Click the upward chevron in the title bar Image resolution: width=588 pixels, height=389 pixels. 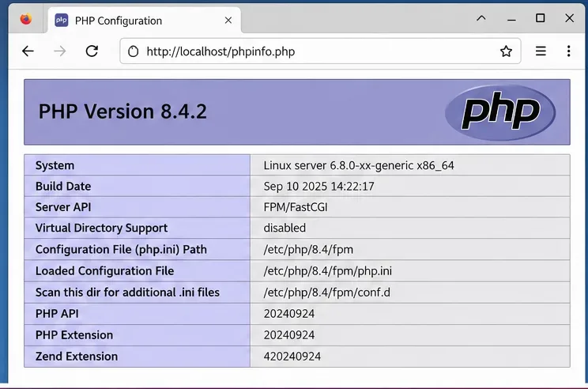[481, 18]
